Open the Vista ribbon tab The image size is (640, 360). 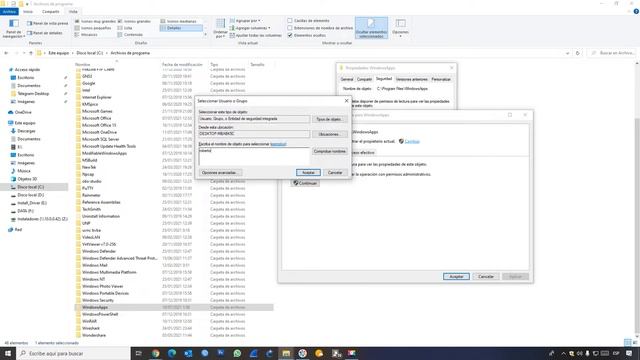click(x=73, y=11)
